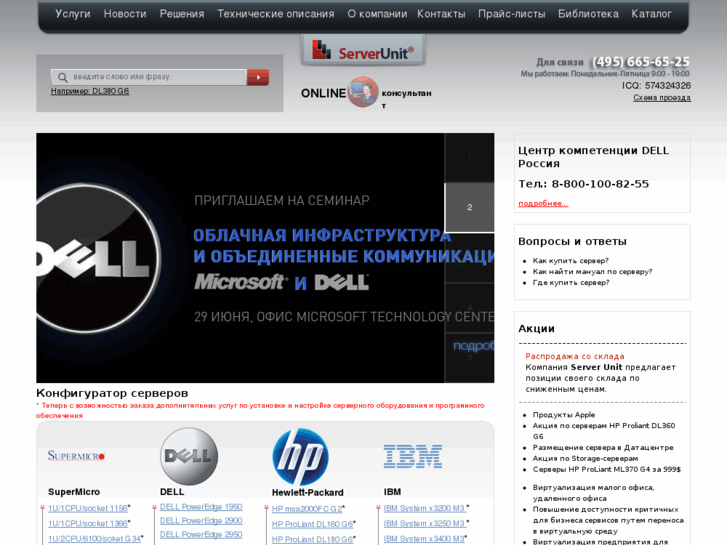Open 'Акция по Storage-серверам' item
Screen dimensions: 727x545
pos(585,458)
